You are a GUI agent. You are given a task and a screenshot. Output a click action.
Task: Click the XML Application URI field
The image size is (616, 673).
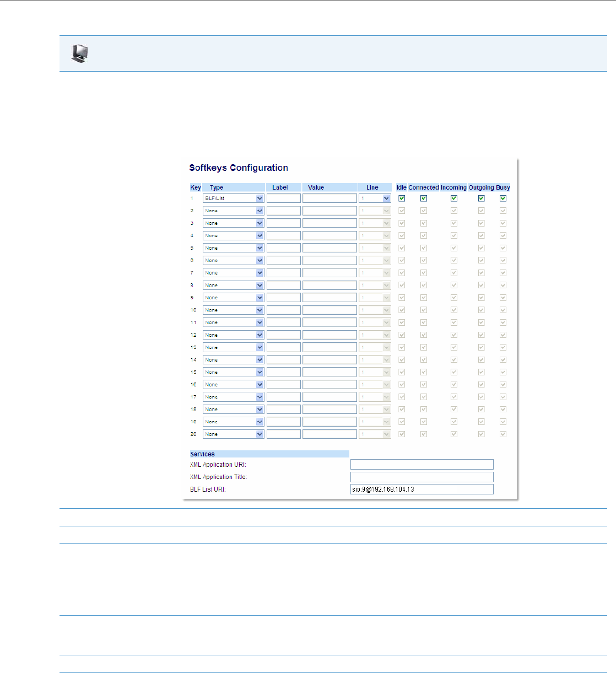(x=422, y=465)
